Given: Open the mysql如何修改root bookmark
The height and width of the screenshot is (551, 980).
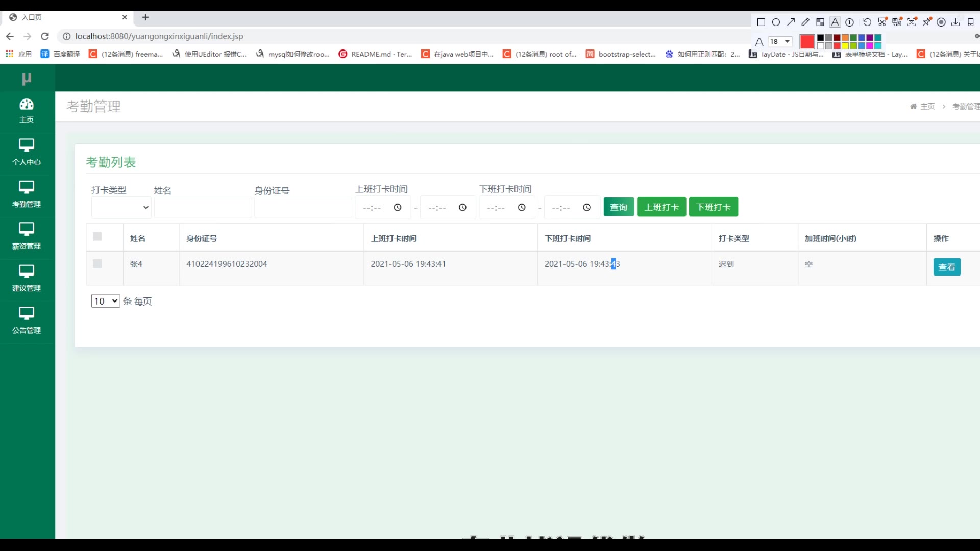Looking at the screenshot, I should pos(293,54).
